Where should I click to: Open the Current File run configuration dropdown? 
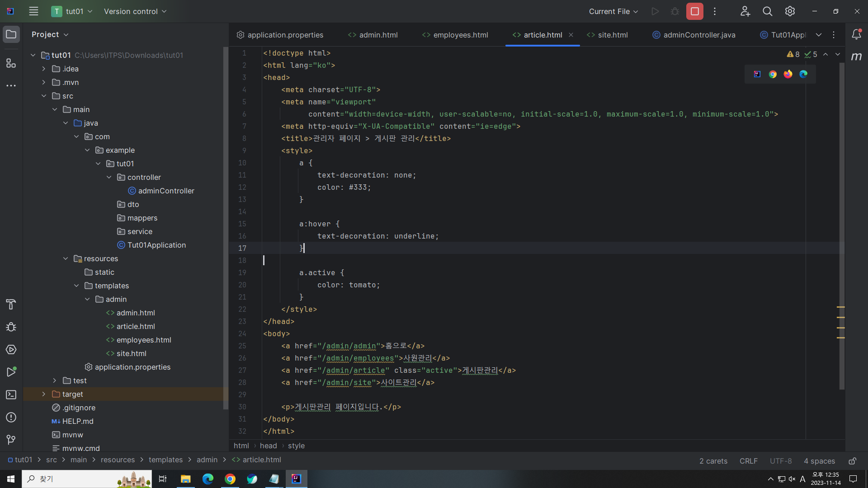pyautogui.click(x=613, y=11)
